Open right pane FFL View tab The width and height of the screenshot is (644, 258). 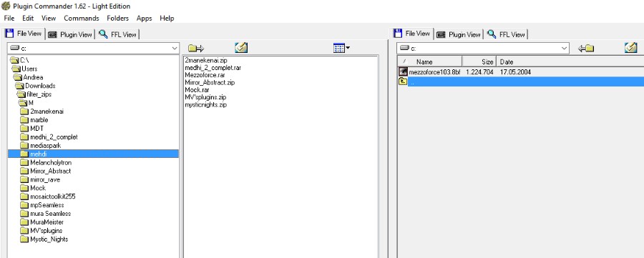(507, 34)
